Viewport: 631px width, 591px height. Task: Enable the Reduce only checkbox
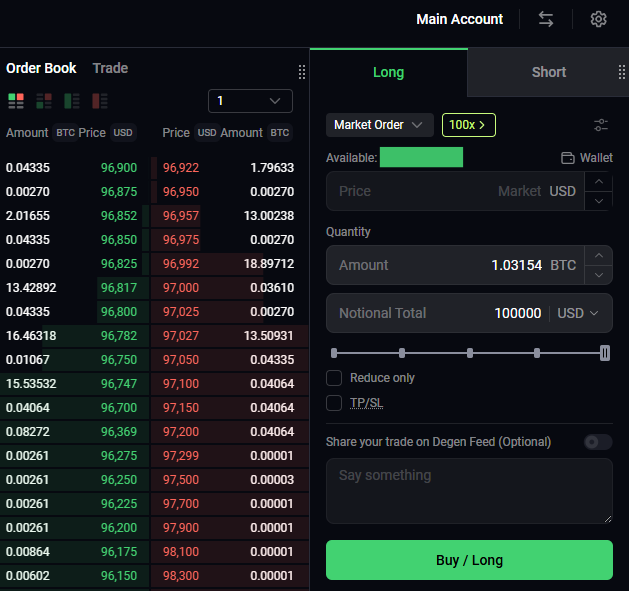[334, 378]
